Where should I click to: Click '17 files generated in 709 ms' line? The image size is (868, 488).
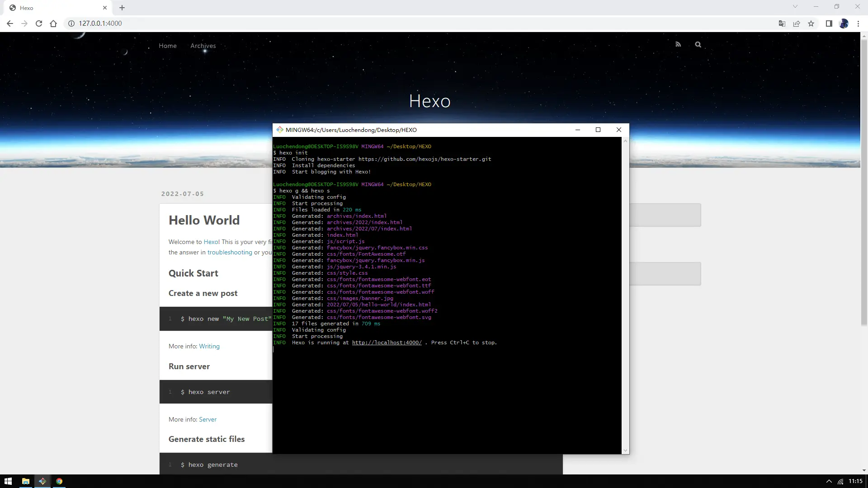(x=326, y=324)
